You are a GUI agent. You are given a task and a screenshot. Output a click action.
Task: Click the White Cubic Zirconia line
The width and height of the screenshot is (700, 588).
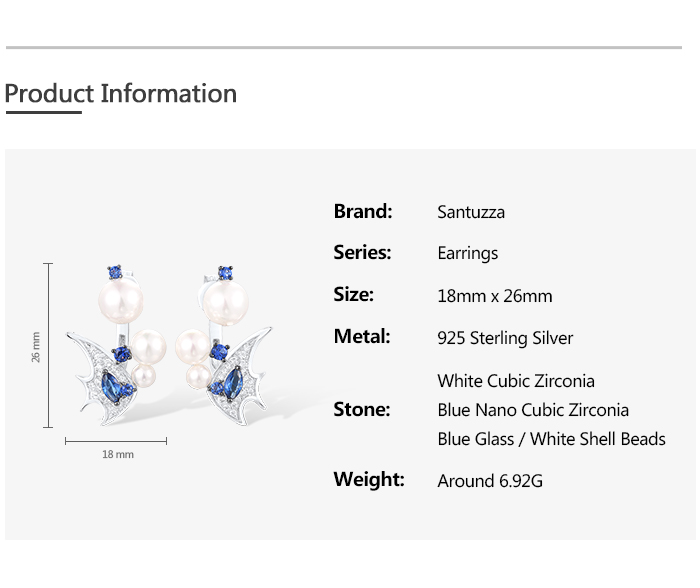516,381
